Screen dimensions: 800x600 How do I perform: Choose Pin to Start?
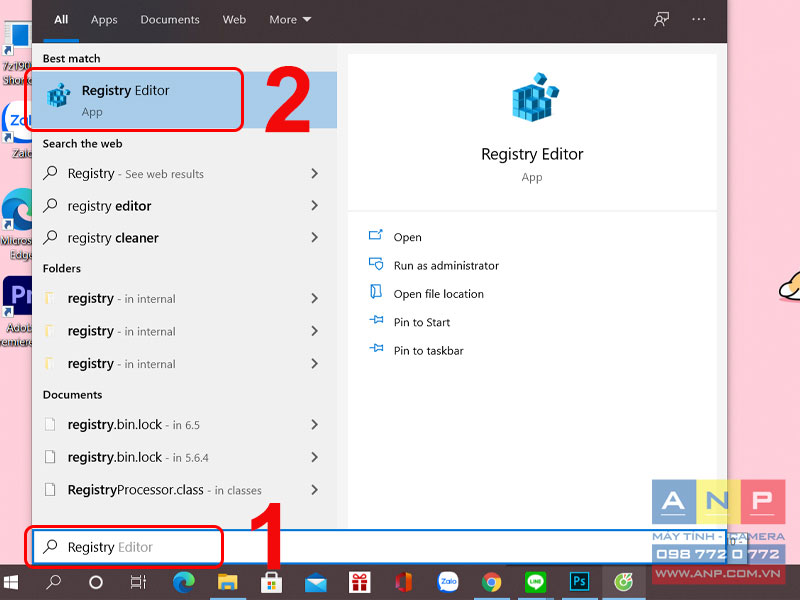(421, 322)
